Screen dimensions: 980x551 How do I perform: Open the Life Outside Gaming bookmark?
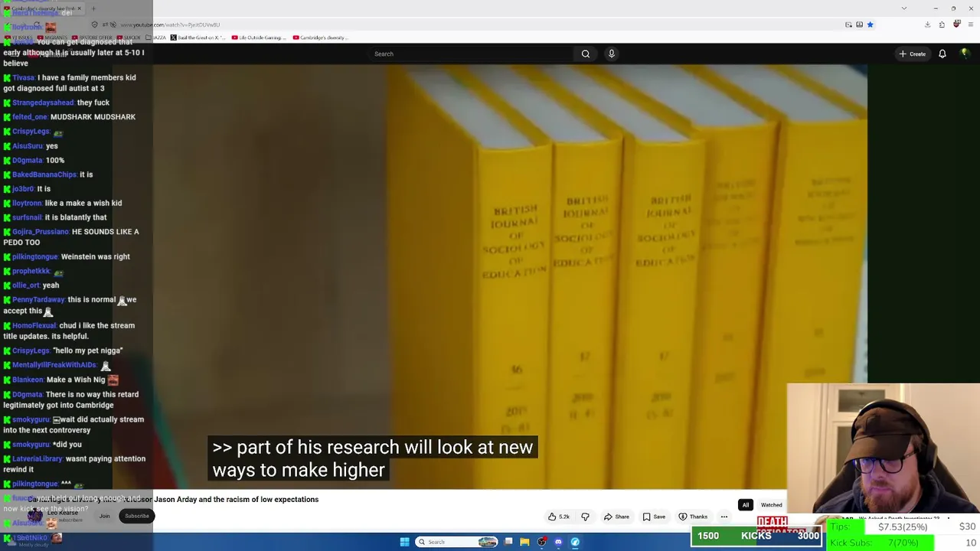[259, 37]
